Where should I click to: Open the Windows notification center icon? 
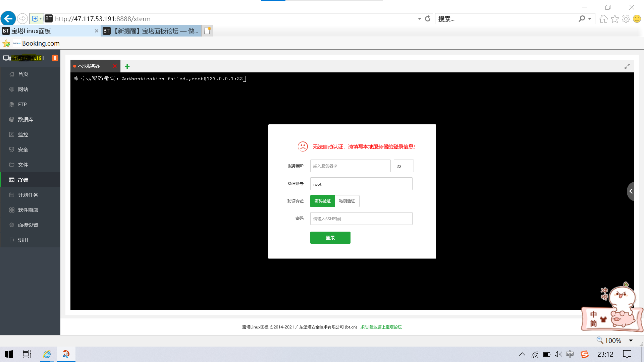(x=627, y=354)
